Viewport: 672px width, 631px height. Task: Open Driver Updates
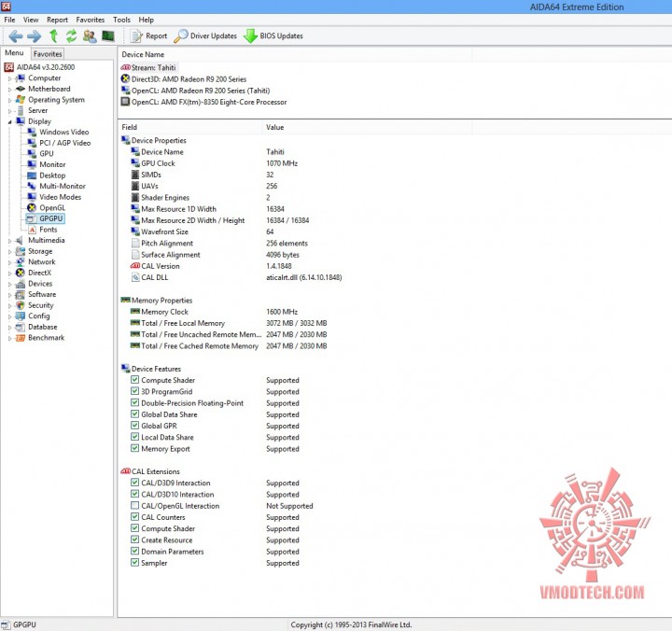[x=205, y=36]
